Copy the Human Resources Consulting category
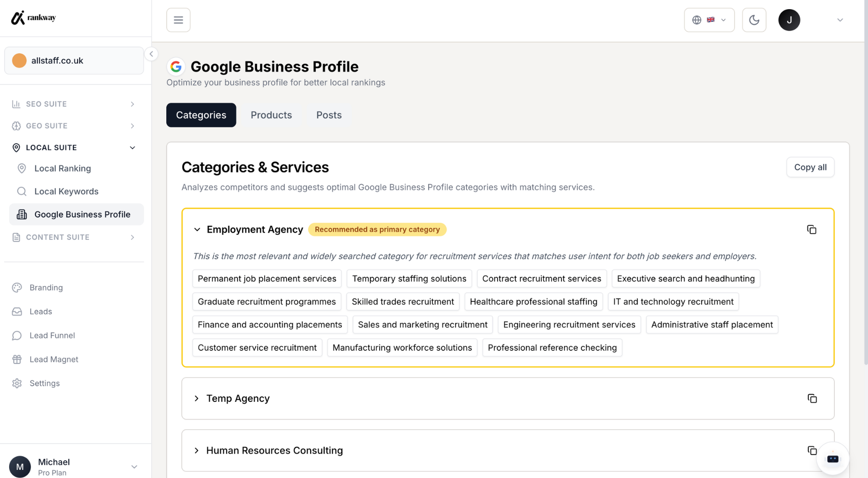This screenshot has height=478, width=868. coord(812,451)
